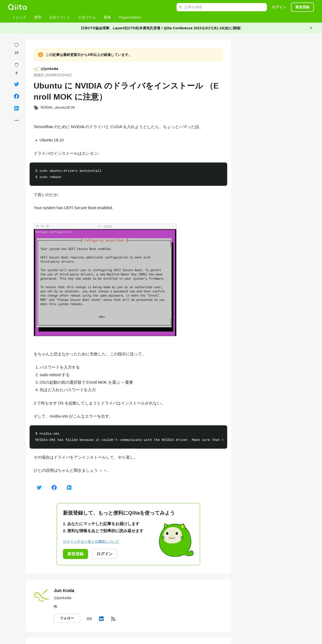
Task: Focus the 記事を検索 search field
Action: [222, 7]
